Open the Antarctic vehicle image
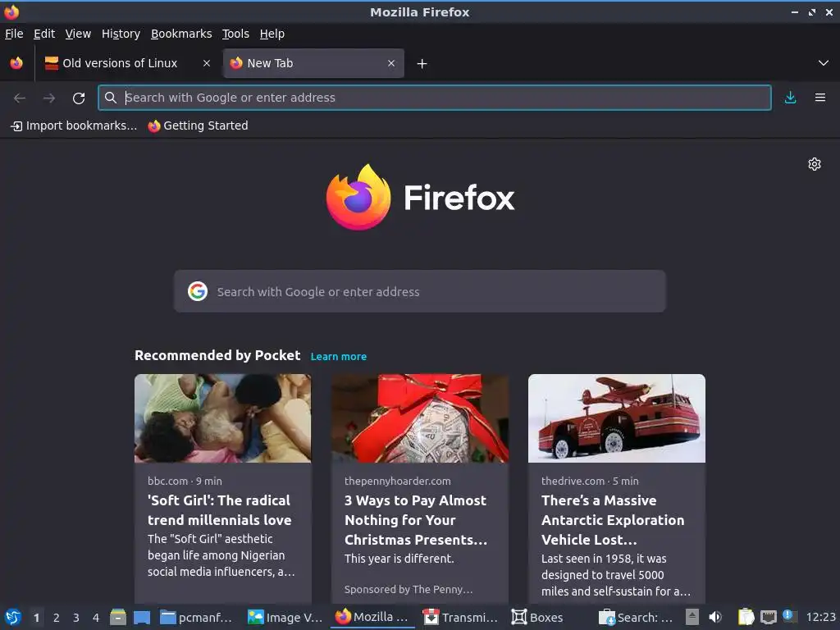The image size is (840, 630). tap(617, 418)
